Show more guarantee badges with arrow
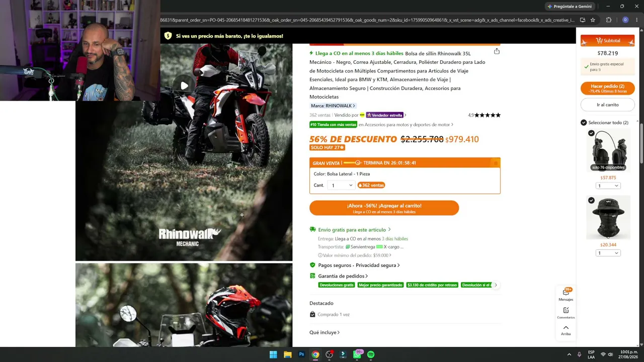This screenshot has height=362, width=644. tap(496, 285)
